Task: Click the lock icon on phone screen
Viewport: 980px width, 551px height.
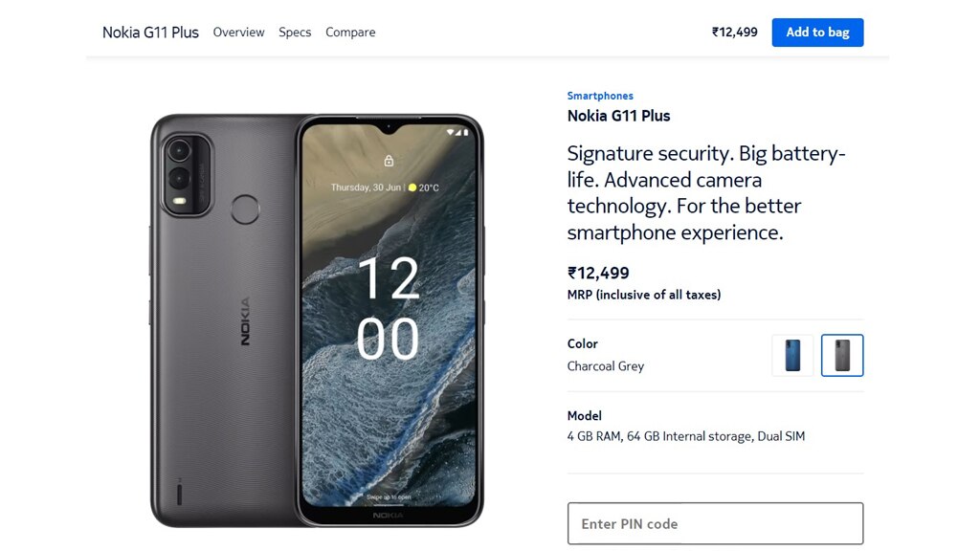Action: [x=389, y=161]
